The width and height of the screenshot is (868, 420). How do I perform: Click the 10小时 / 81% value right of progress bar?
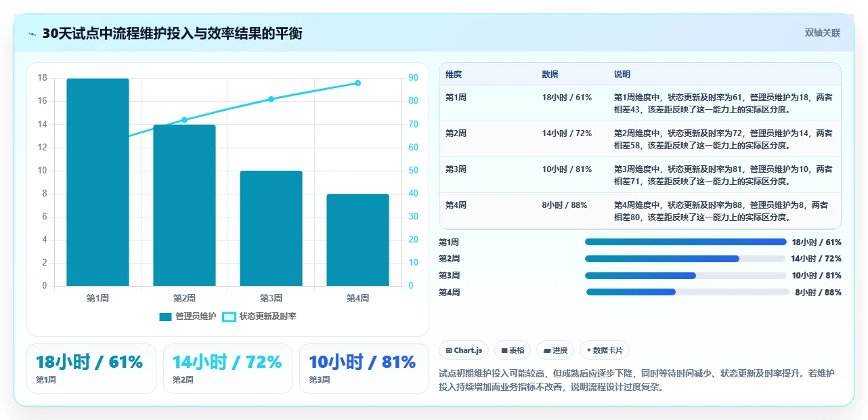coord(817,276)
